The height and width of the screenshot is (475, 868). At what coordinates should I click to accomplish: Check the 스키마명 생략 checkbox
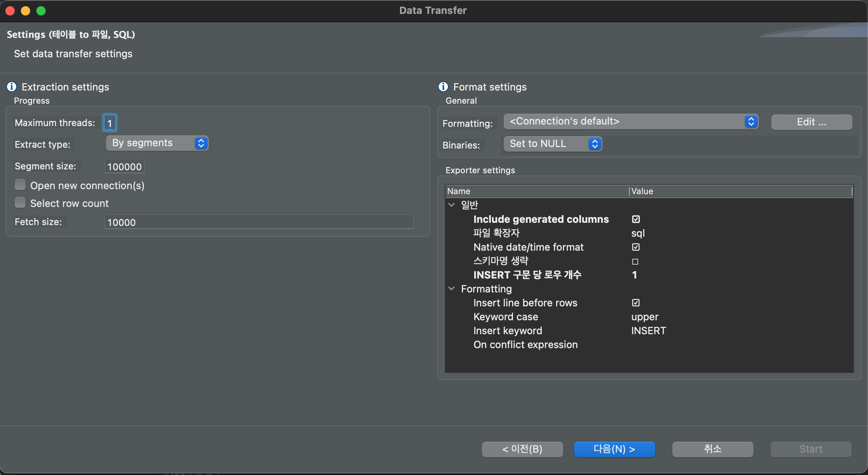[x=635, y=261]
